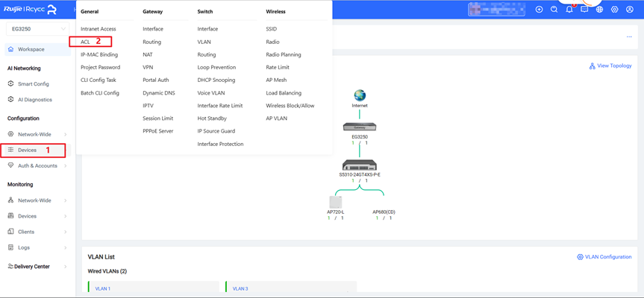Open Portal Auth under Gateway
The image size is (644, 298).
pyautogui.click(x=156, y=80)
